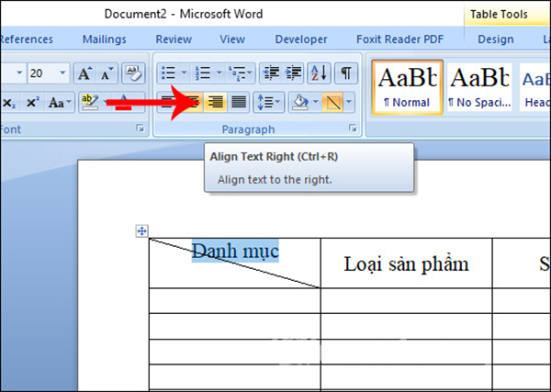Toggle Align Text Right

point(216,102)
